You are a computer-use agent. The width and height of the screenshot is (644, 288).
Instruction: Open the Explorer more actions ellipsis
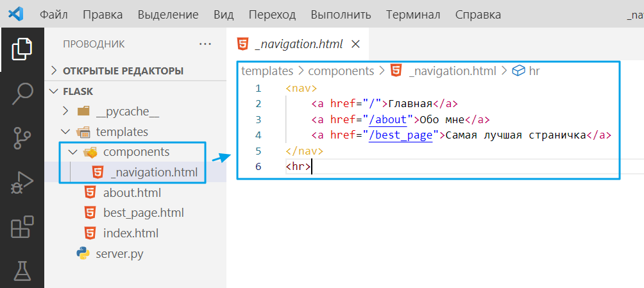(x=205, y=44)
